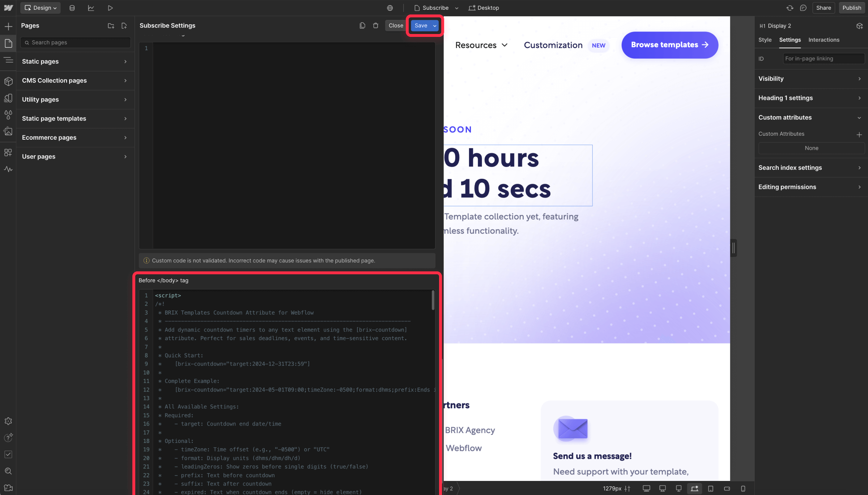Click the globe locale icon in top bar
Screen dimensions: 868x495
click(x=390, y=8)
